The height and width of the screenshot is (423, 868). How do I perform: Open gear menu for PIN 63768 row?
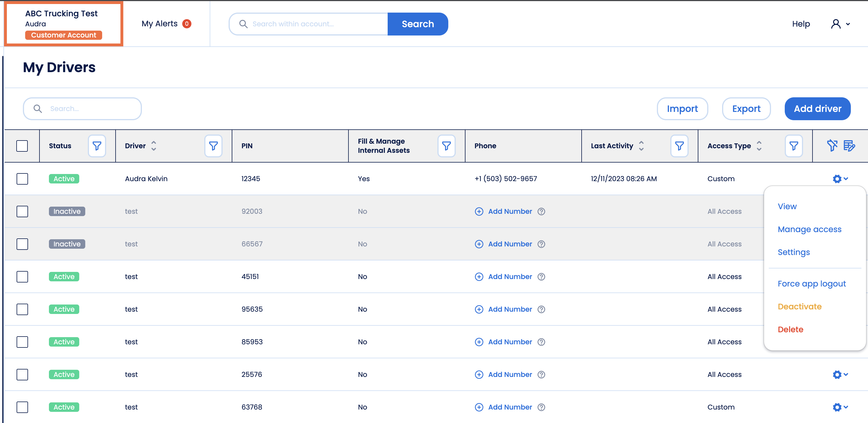pos(840,407)
